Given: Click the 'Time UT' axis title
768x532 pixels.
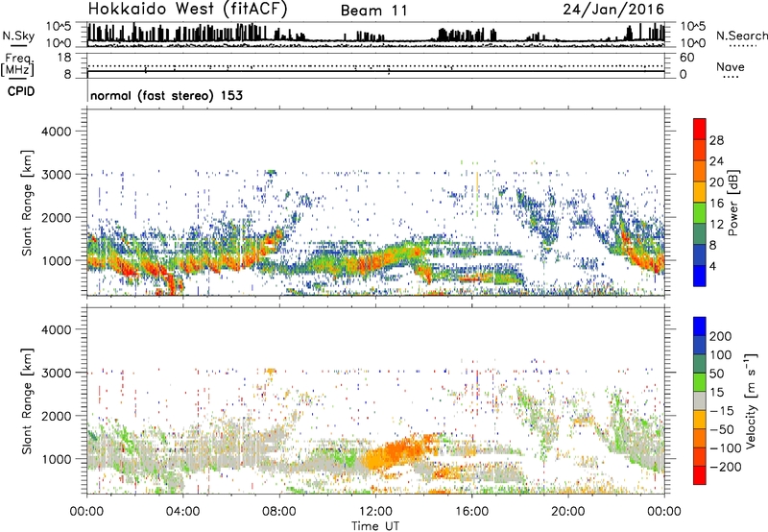Looking at the screenshot, I should tap(375, 526).
